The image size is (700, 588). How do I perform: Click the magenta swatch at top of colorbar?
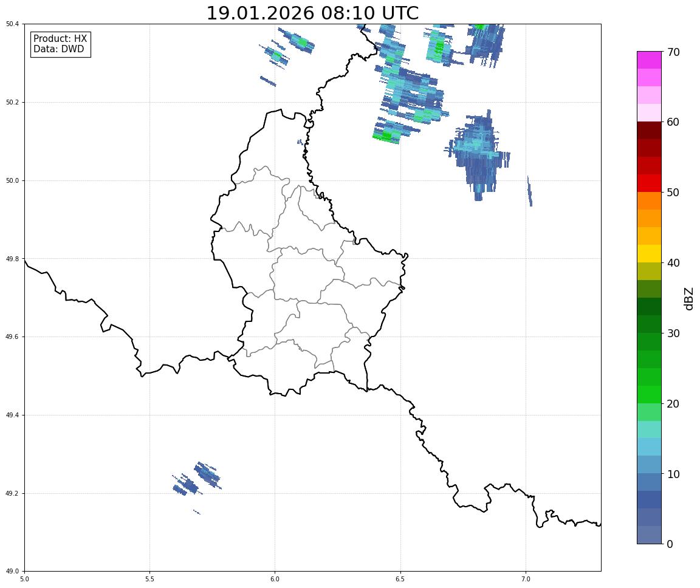point(649,60)
